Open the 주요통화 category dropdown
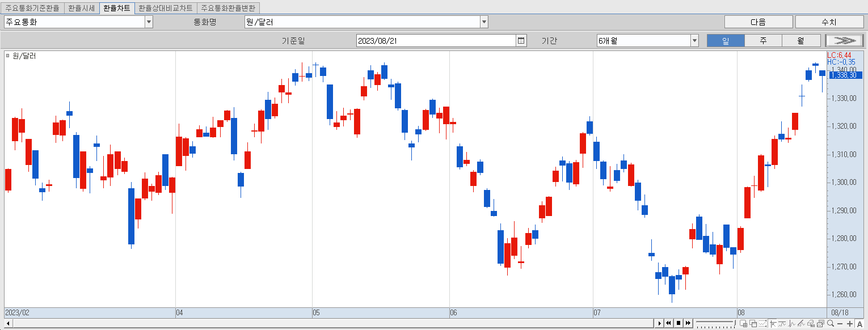This screenshot has width=868, height=330. tap(149, 22)
